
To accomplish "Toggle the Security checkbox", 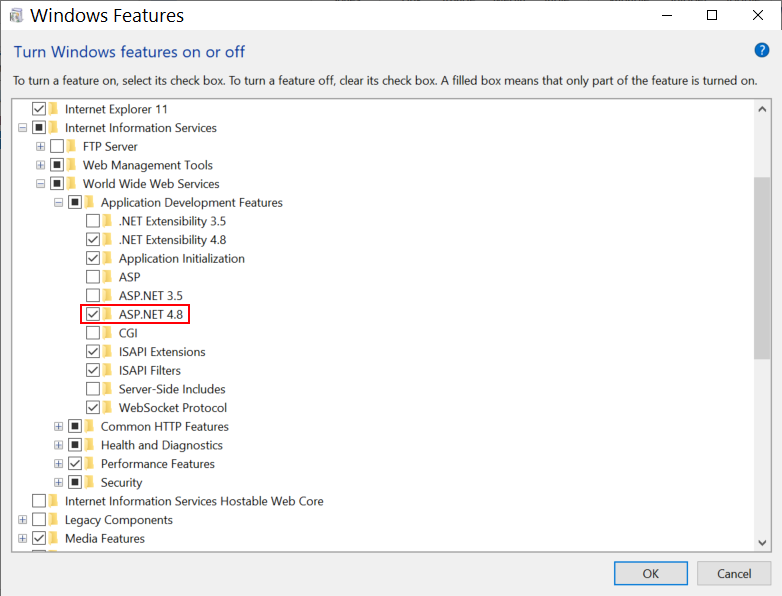I will point(75,482).
